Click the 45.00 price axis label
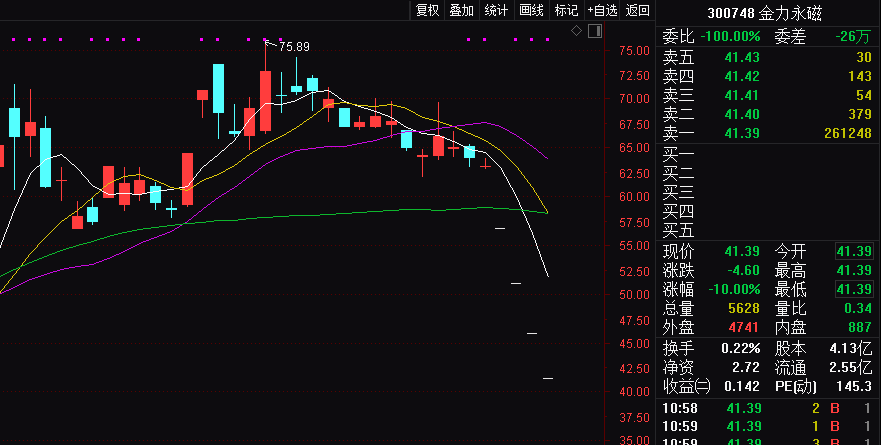Image resolution: width=881 pixels, height=445 pixels. click(x=634, y=343)
